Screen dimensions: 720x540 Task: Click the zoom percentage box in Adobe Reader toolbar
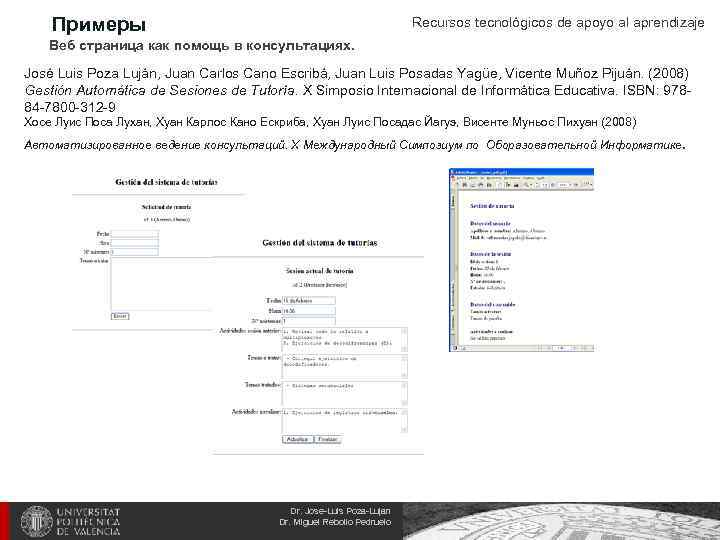(x=563, y=185)
